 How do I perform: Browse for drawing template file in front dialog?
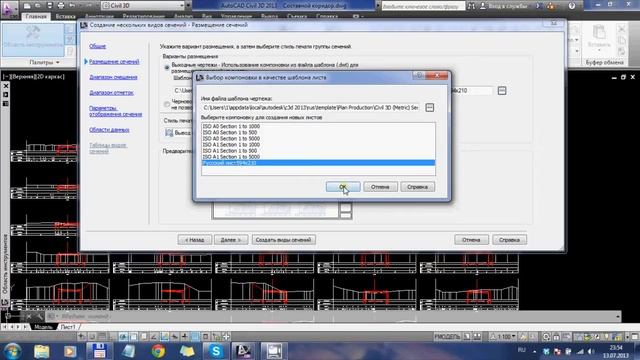(429, 107)
